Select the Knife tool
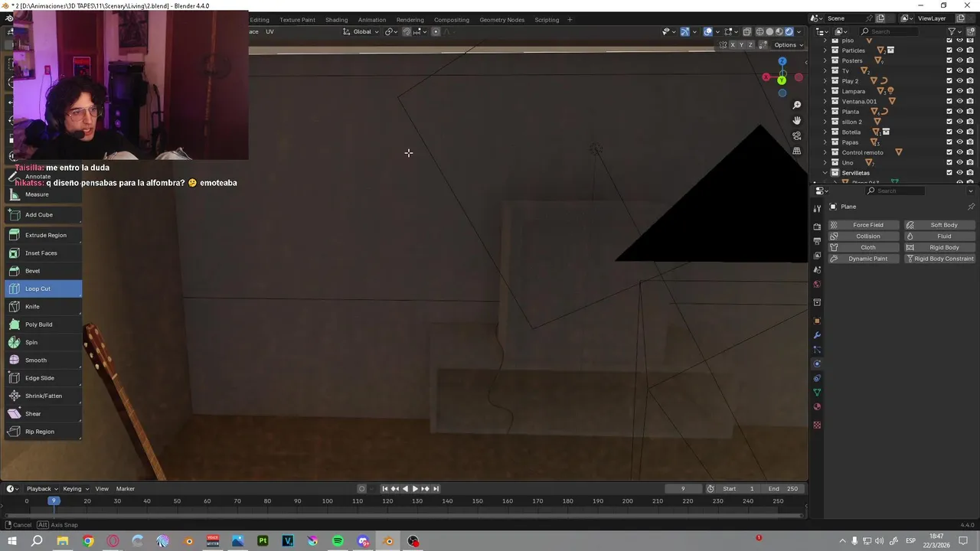This screenshot has width=980, height=551. [x=43, y=306]
